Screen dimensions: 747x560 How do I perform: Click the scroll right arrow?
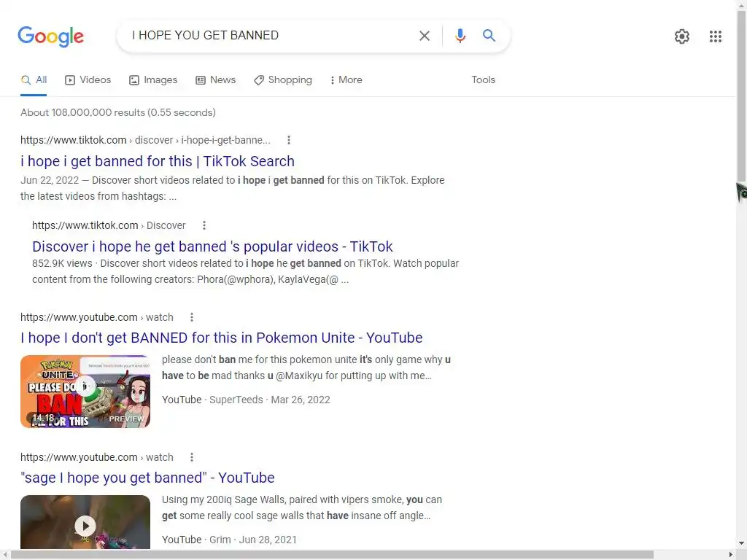click(x=731, y=555)
